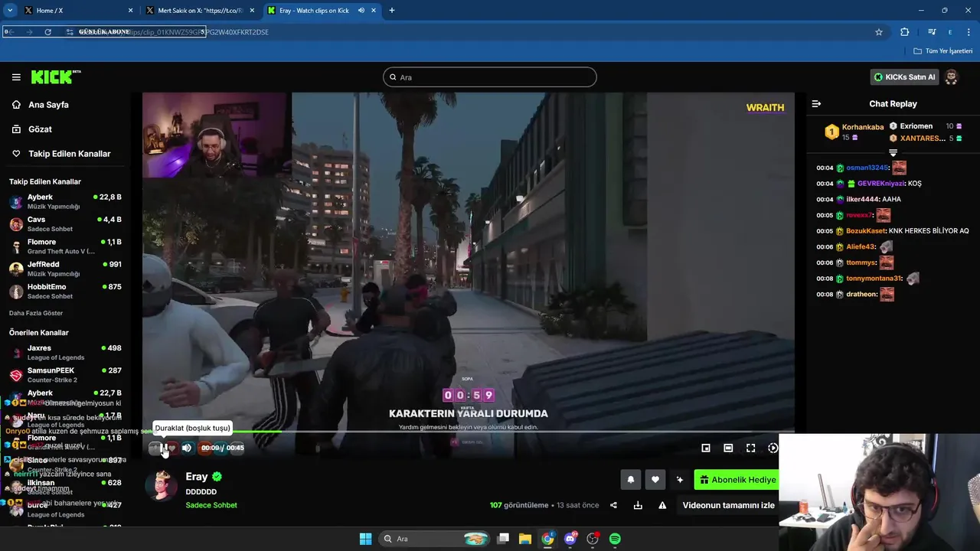Open the media control icon in the toolbar

click(932, 32)
